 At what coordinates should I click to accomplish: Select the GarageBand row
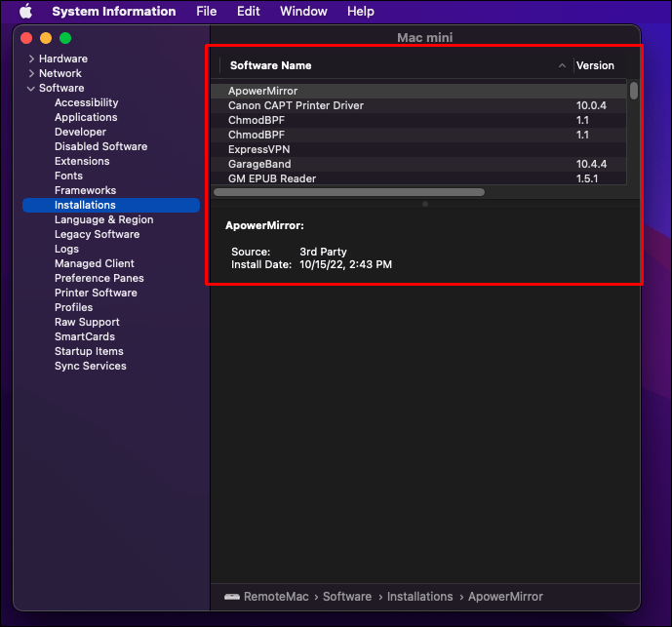[418, 164]
